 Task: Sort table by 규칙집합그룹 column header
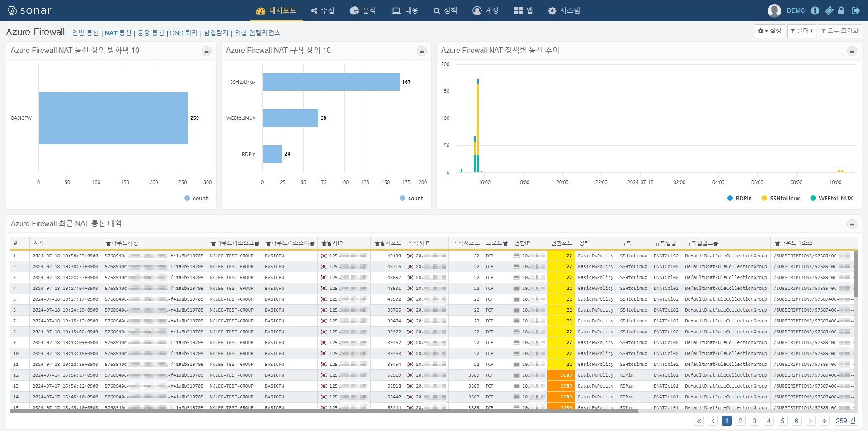(726, 243)
